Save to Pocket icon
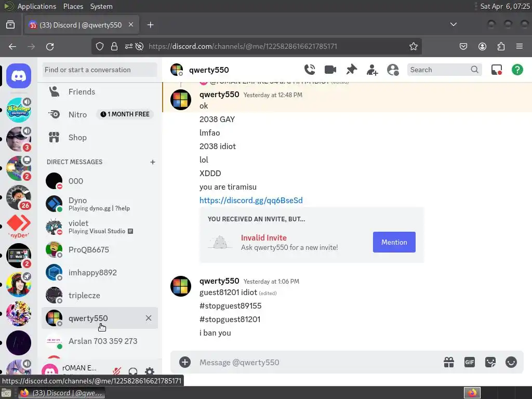 tap(463, 46)
